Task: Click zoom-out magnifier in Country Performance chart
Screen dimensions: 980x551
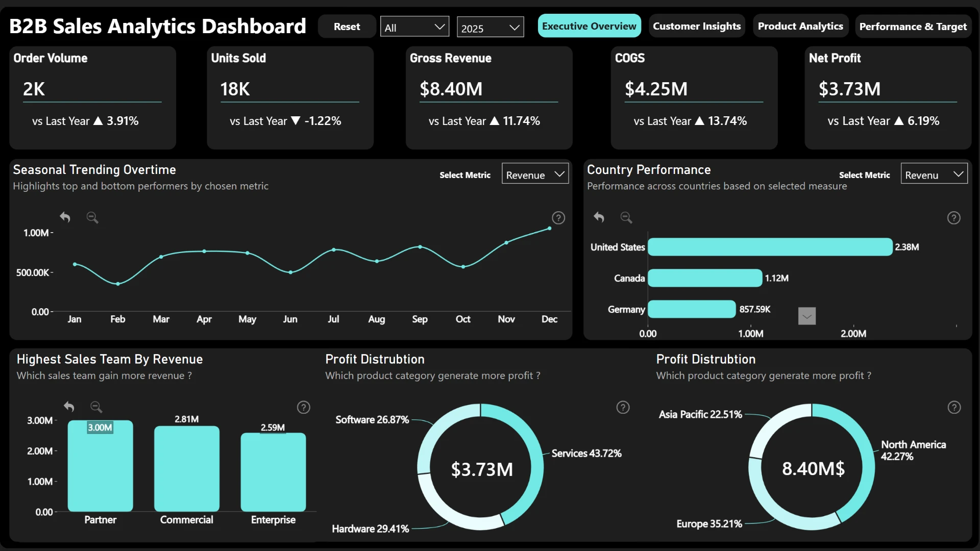Action: (626, 217)
